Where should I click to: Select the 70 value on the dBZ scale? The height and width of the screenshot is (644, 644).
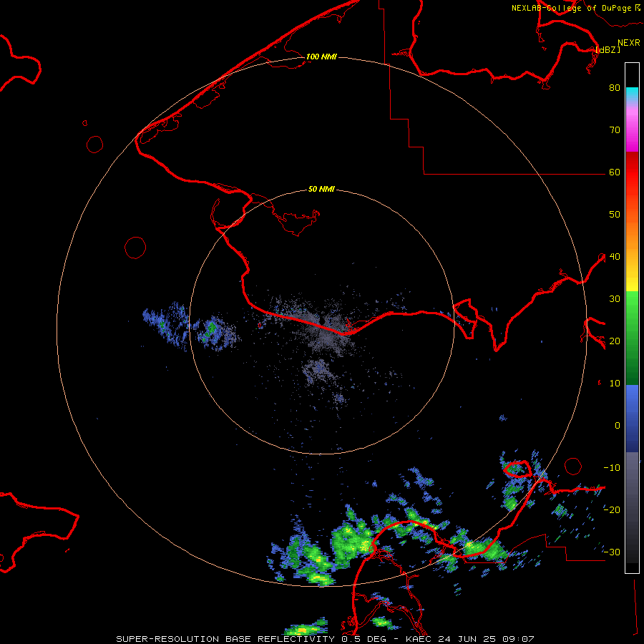click(x=615, y=130)
